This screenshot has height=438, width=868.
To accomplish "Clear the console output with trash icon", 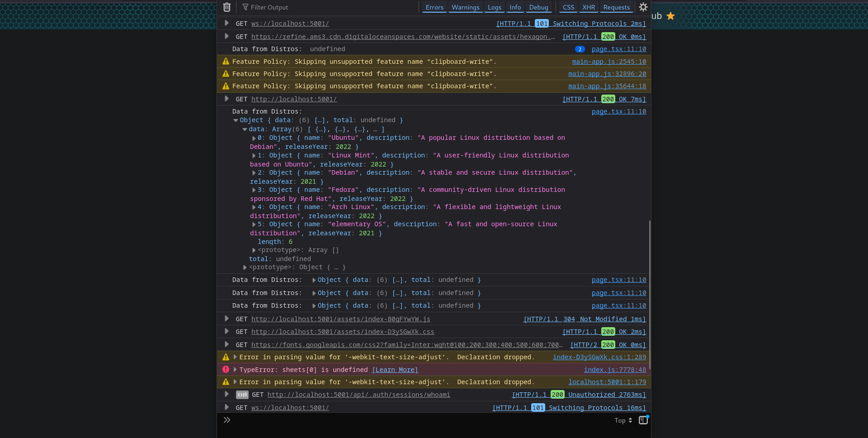I will pyautogui.click(x=226, y=7).
